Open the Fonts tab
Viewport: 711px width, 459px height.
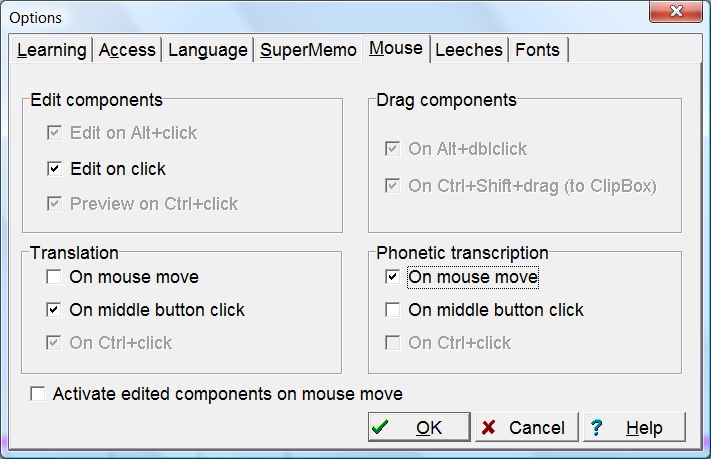[538, 50]
